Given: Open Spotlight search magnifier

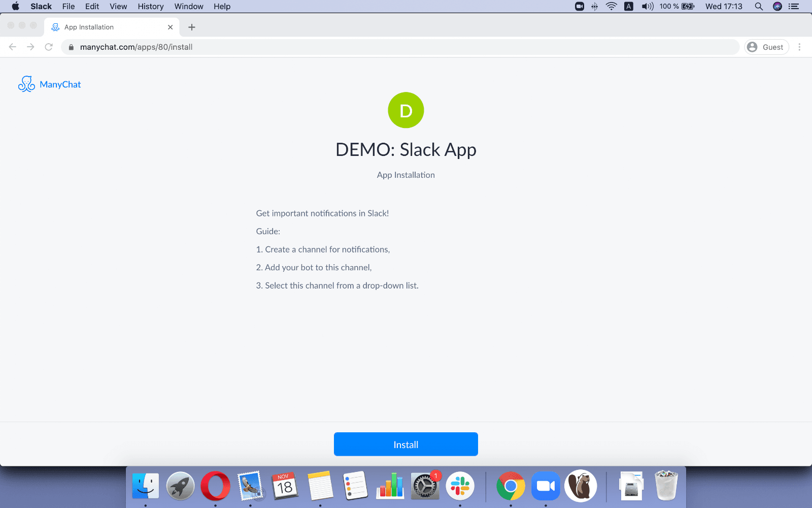Looking at the screenshot, I should (759, 7).
